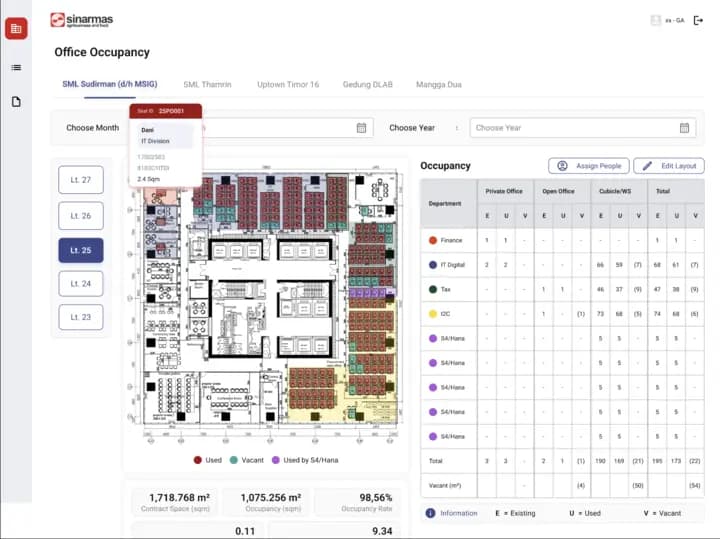Open the list menu icon in the sidebar

tap(16, 67)
